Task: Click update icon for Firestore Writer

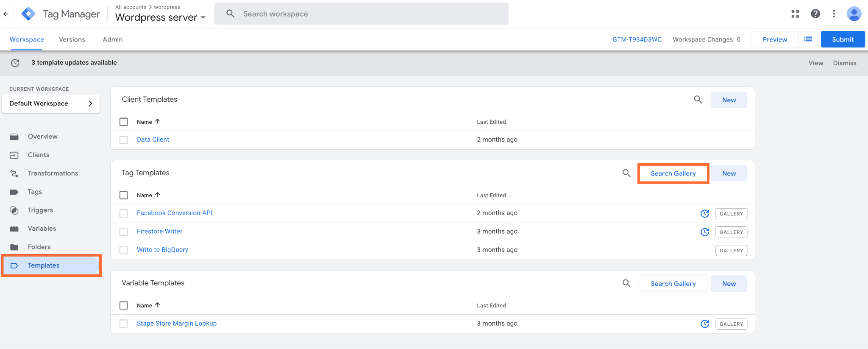Action: [x=705, y=232]
